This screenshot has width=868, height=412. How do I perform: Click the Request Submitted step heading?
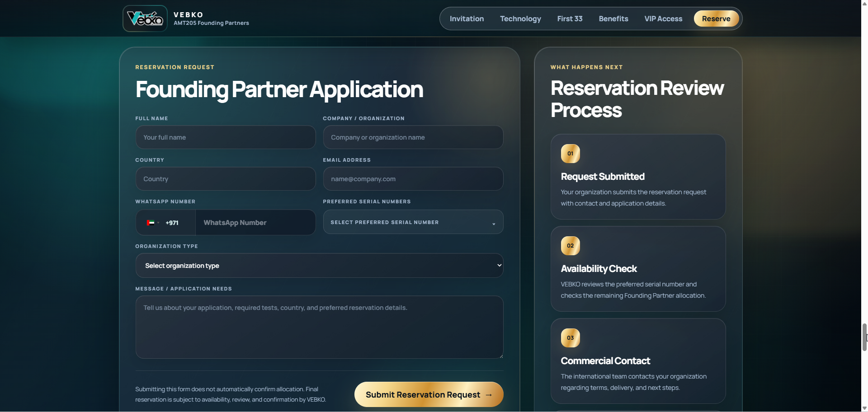[603, 177]
